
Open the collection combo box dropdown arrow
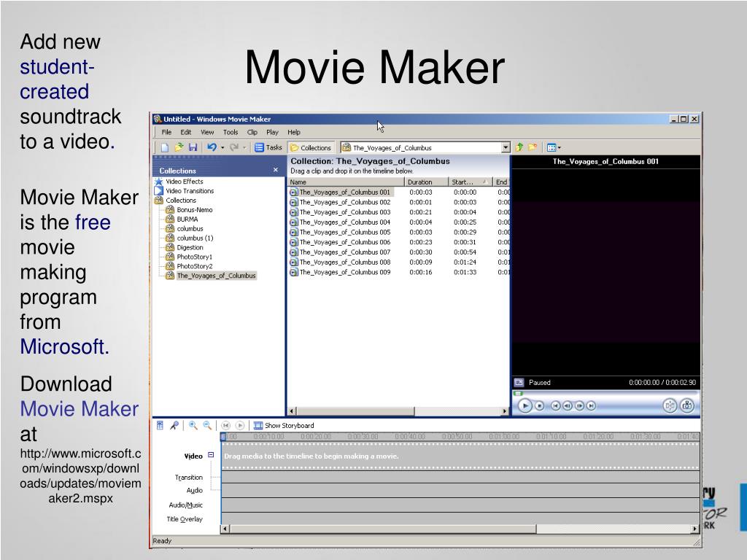pyautogui.click(x=506, y=147)
